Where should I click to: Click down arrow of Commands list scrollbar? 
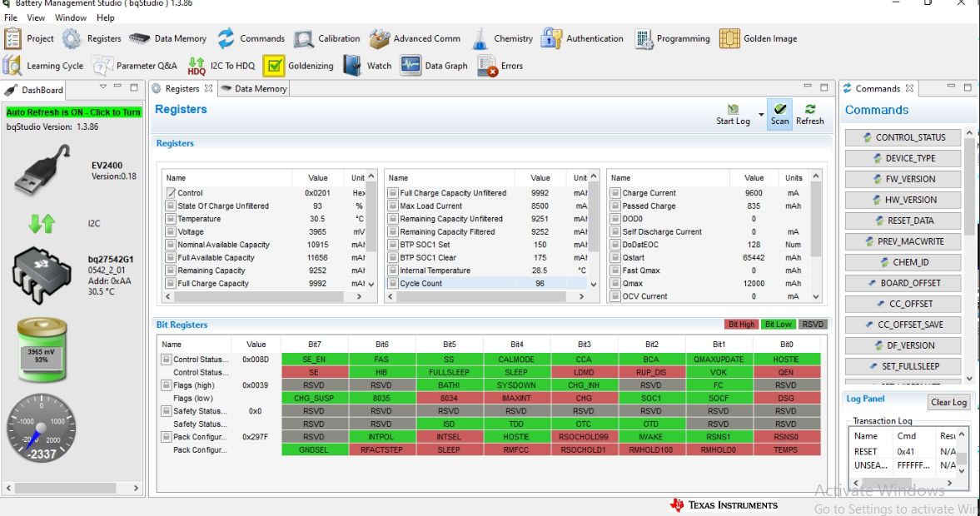click(968, 378)
